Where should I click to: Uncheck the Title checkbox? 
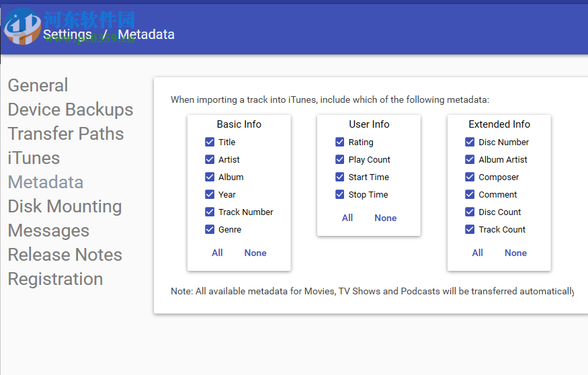pos(210,142)
